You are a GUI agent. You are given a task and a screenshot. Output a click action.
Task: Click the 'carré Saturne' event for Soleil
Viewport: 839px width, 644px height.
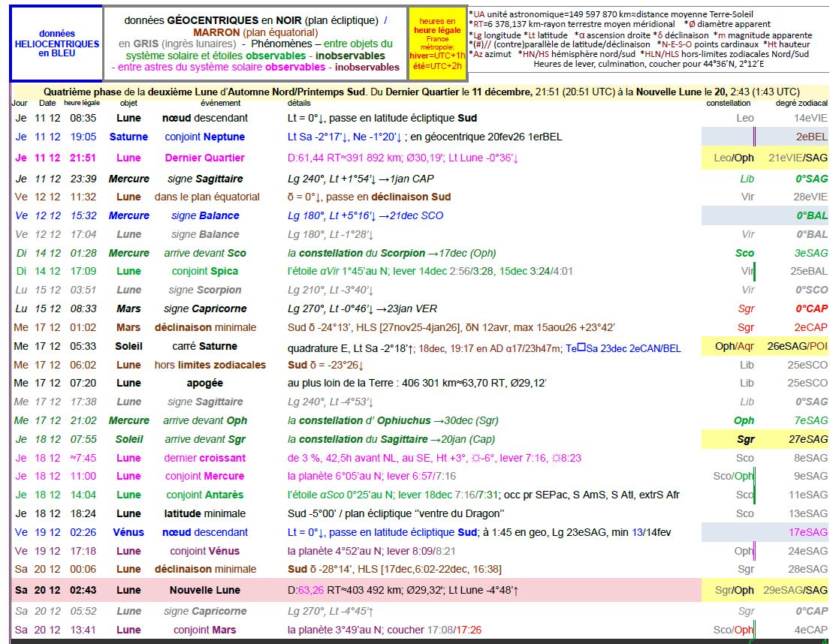point(204,346)
